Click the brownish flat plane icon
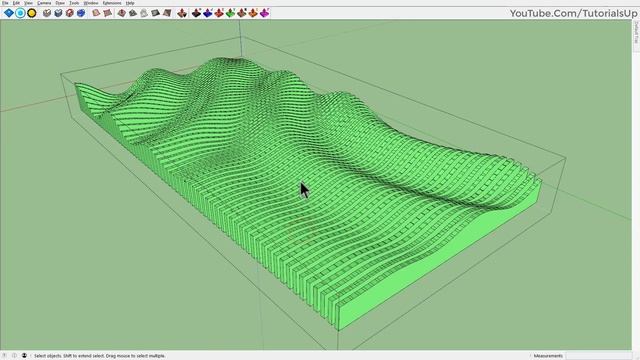640x360 pixels. pos(167,13)
